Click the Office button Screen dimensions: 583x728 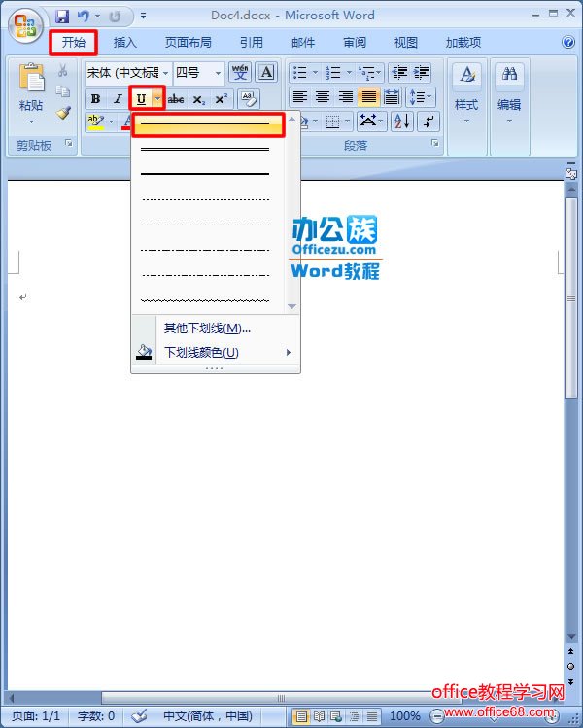pos(25,25)
